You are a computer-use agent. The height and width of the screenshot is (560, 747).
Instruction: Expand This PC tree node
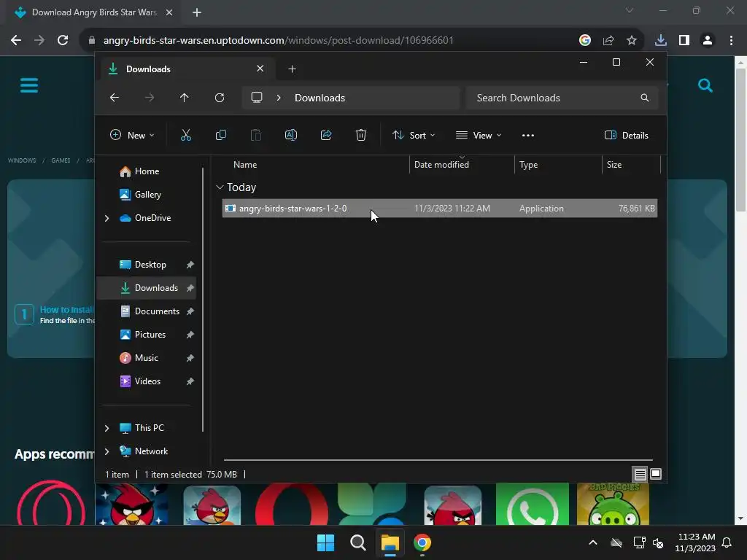(107, 428)
